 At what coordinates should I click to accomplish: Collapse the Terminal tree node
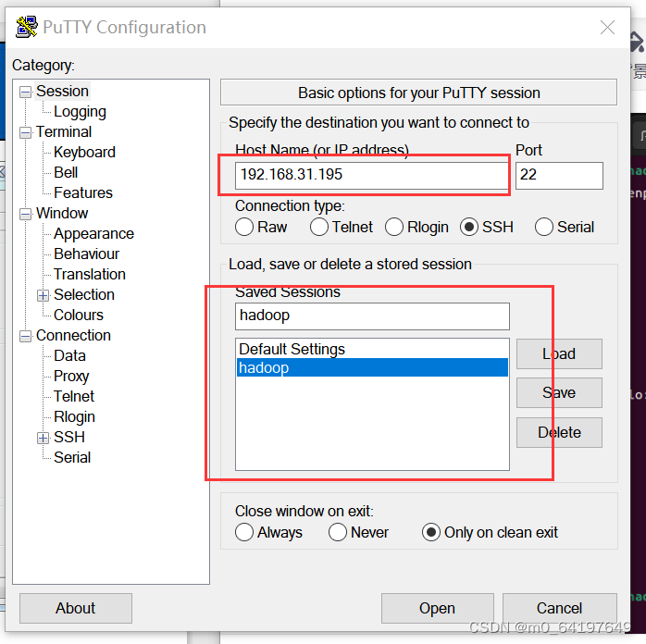coord(26,132)
